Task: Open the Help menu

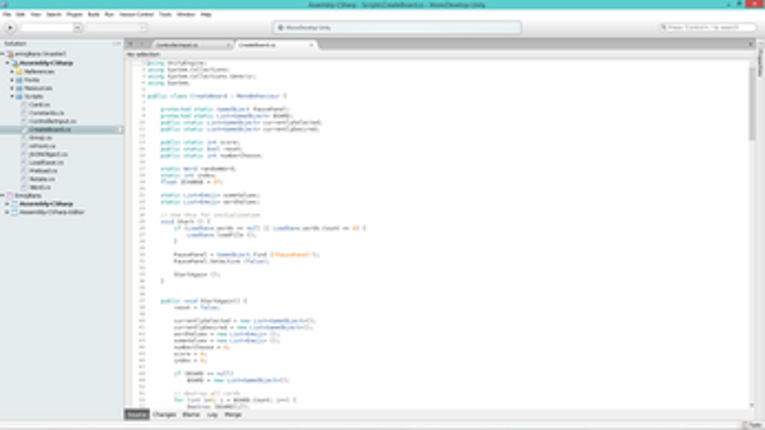Action: coord(206,15)
